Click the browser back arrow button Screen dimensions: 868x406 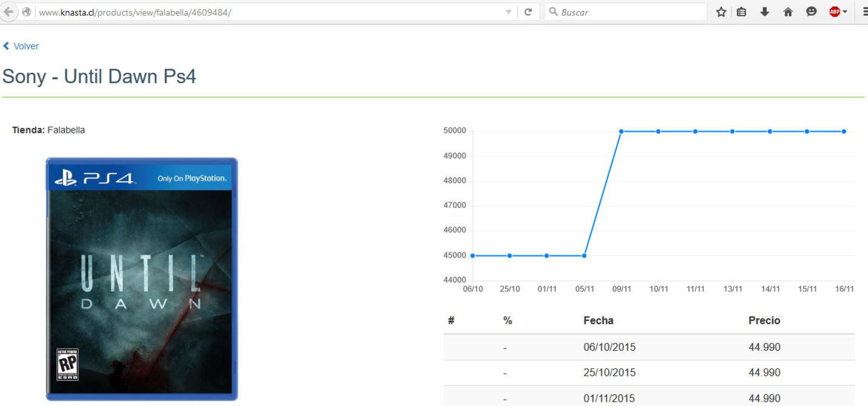click(x=8, y=12)
